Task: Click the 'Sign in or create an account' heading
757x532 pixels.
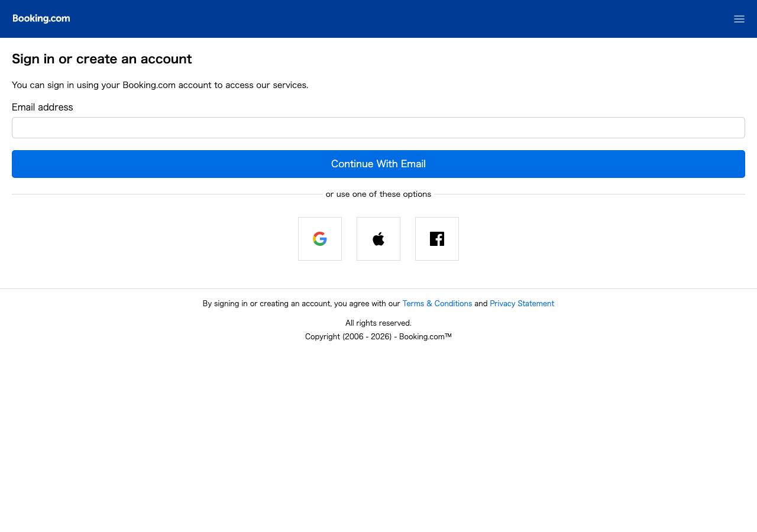Action: coord(102,59)
